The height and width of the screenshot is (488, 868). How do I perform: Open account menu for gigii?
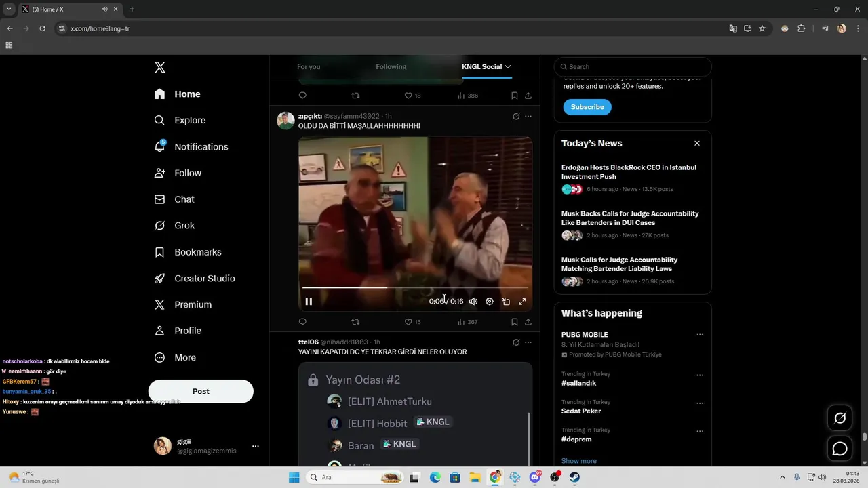(x=206, y=446)
